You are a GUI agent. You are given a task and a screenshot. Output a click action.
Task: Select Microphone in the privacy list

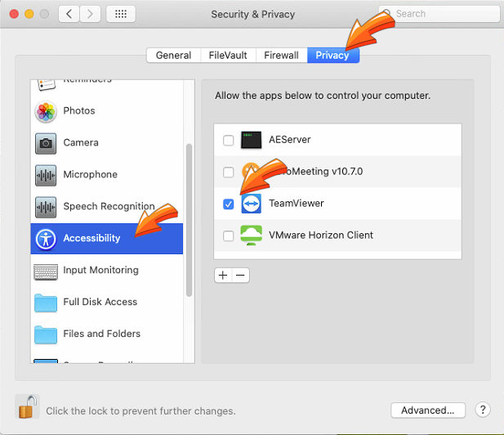pos(107,175)
